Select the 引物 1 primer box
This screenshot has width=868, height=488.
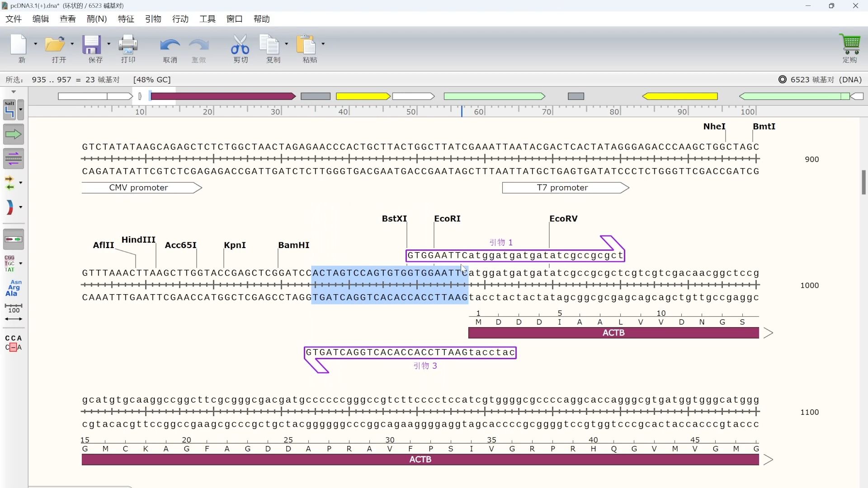click(515, 255)
